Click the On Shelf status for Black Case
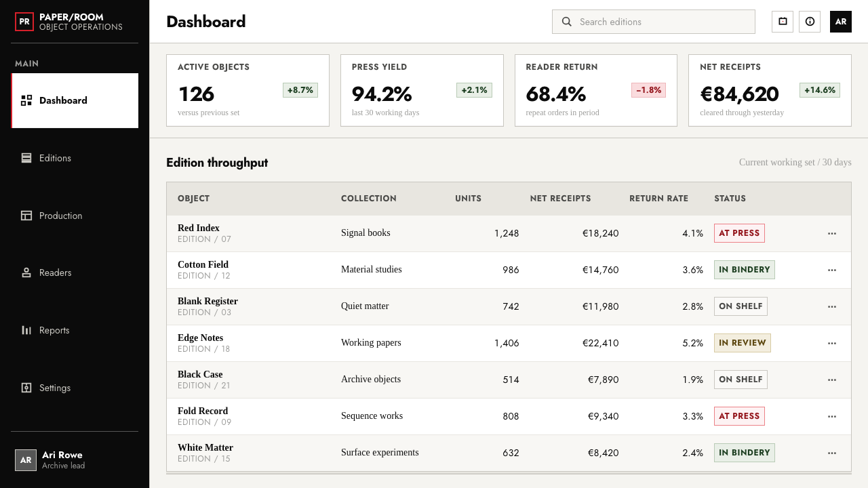Viewport: 868px width, 488px height. click(x=741, y=380)
